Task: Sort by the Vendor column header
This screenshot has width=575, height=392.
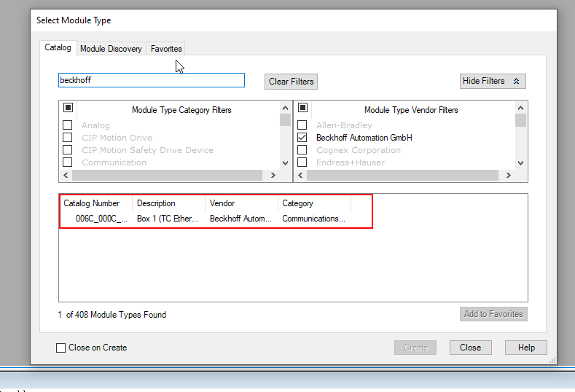Action: 242,203
